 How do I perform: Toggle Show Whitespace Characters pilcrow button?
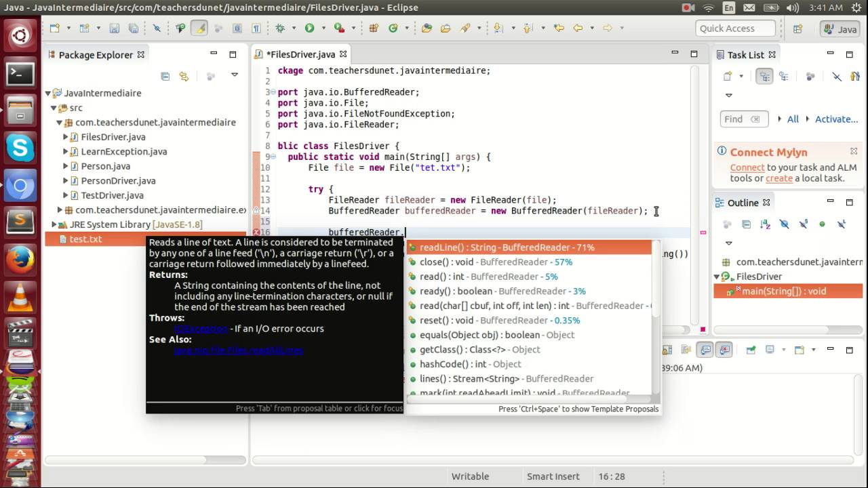[x=256, y=28]
